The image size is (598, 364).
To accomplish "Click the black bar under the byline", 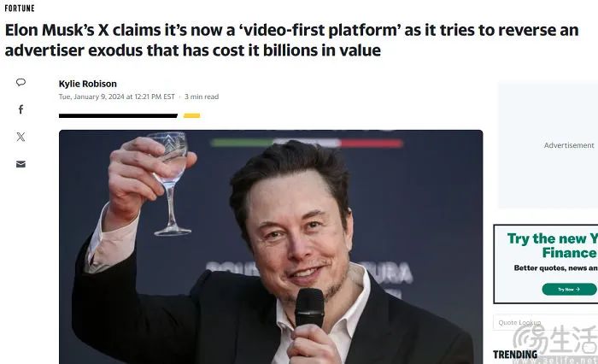I will click(118, 115).
